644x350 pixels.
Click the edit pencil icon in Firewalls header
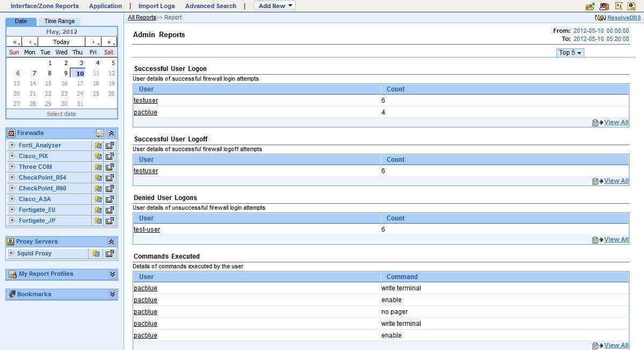pyautogui.click(x=100, y=133)
